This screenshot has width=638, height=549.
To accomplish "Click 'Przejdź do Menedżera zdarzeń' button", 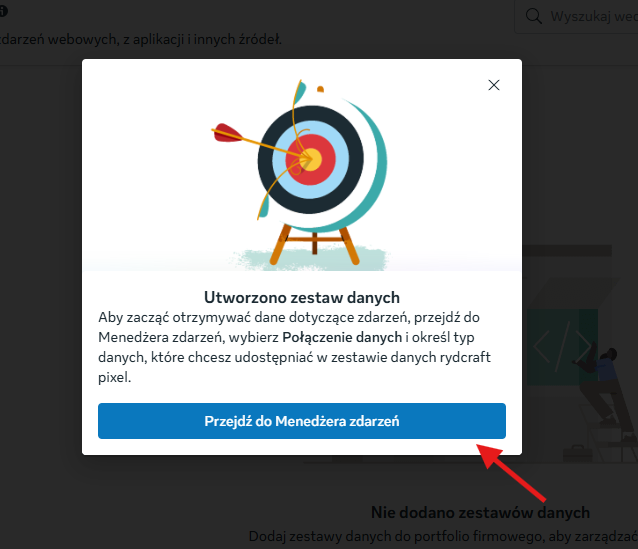I will pos(302,421).
